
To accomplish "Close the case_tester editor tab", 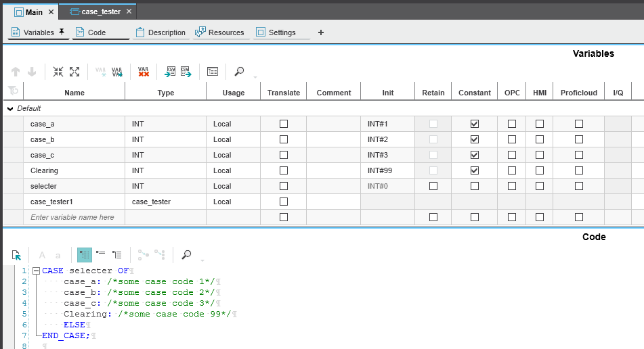I will 129,11.
